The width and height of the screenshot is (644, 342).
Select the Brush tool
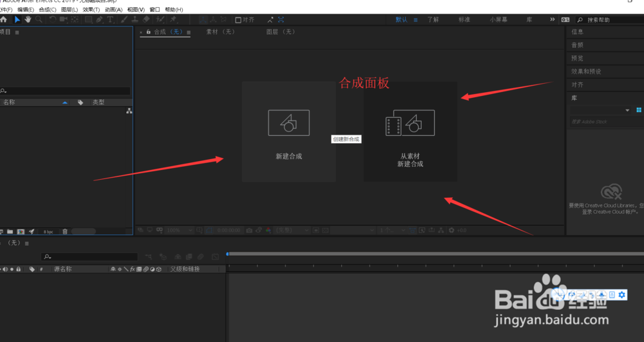[x=124, y=19]
